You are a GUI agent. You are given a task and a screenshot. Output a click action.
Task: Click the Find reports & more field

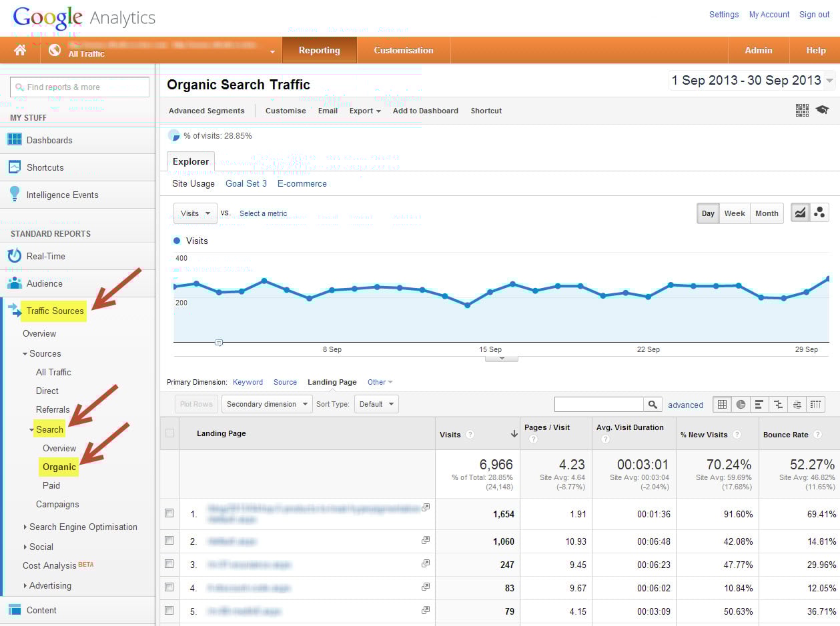80,87
